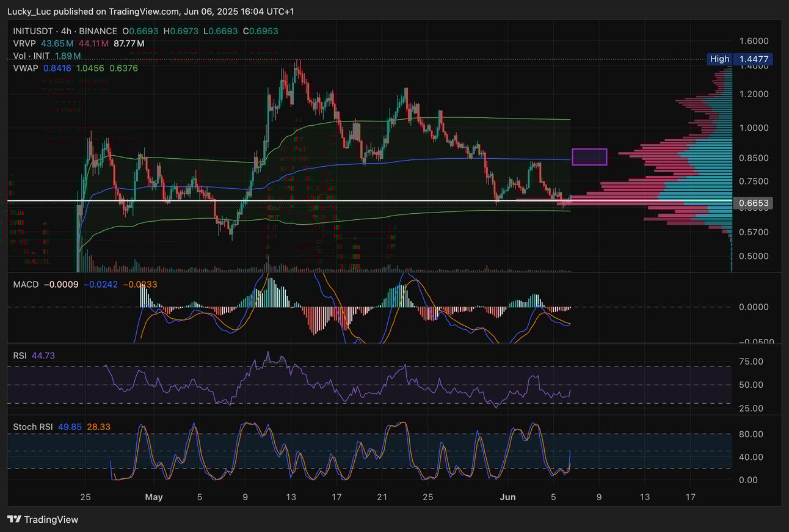The height and width of the screenshot is (532, 789).
Task: Click the 1.2000 price axis label
Action: (x=754, y=94)
